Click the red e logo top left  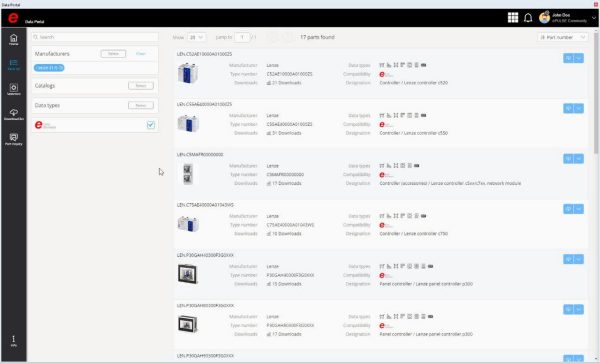13,18
